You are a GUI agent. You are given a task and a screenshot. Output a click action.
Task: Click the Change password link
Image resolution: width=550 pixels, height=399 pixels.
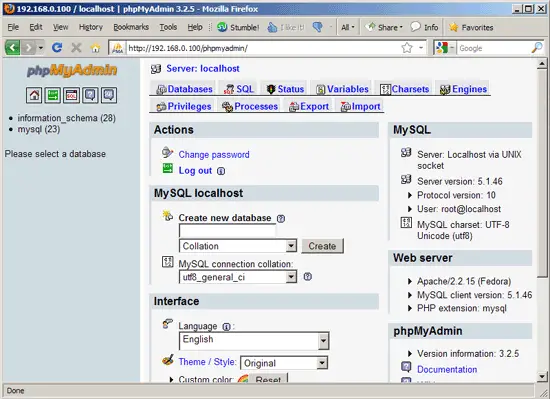click(214, 155)
